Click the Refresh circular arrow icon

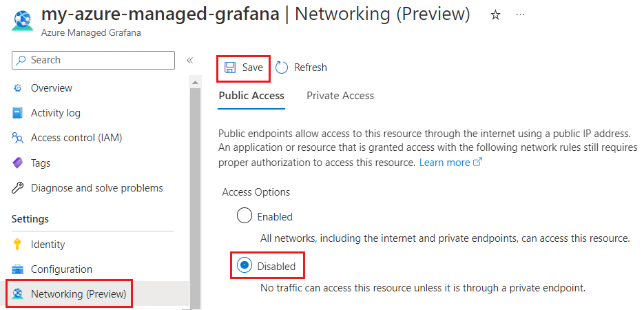(282, 68)
